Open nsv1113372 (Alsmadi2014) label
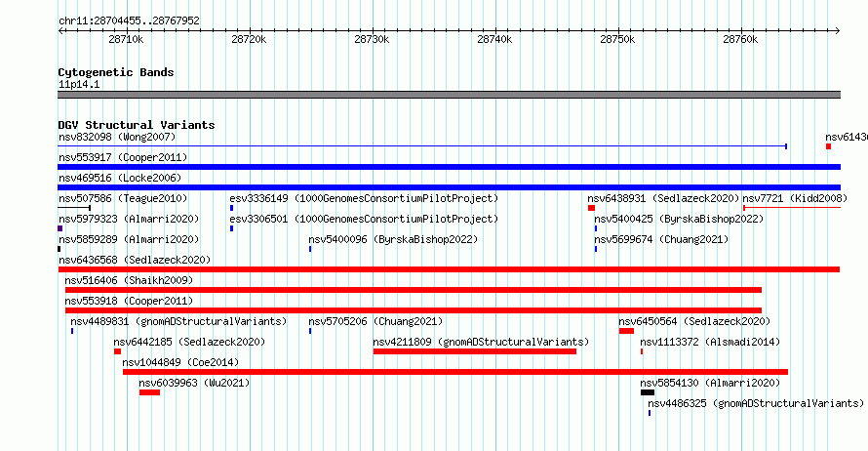Screen dimensions: 868x451 [710, 342]
